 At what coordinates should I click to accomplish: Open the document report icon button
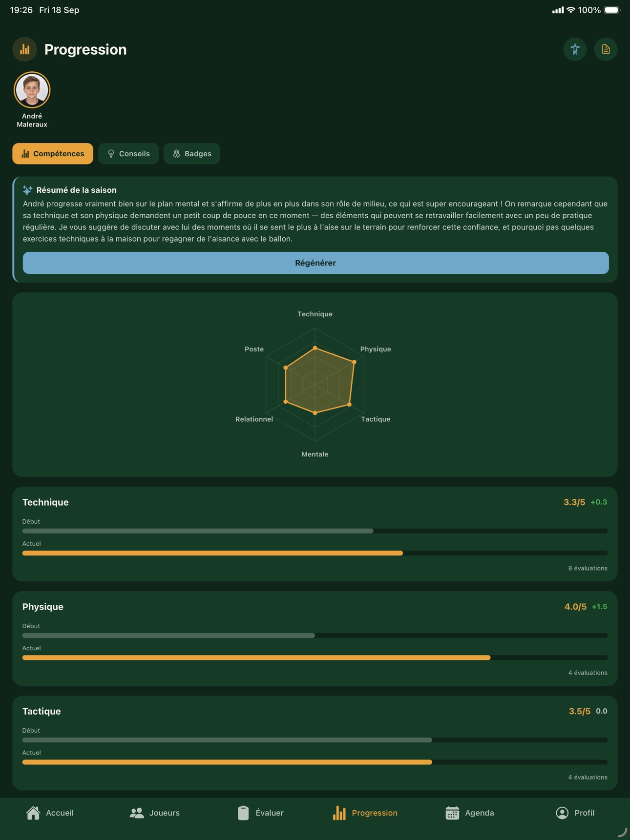coord(606,49)
